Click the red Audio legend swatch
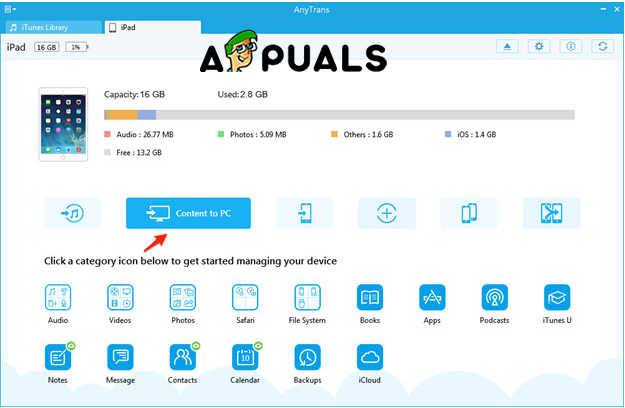This screenshot has height=408, width=625. coord(107,134)
